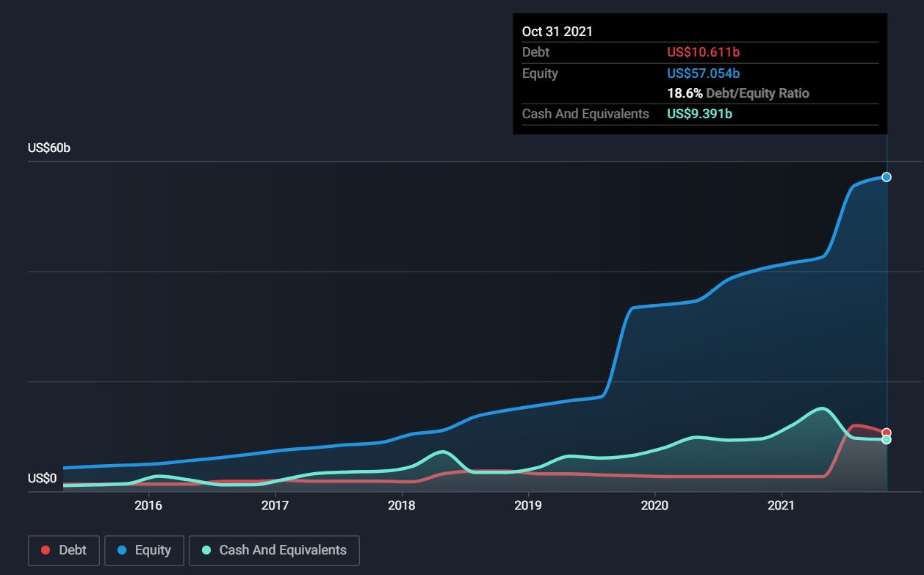Click the Debt label in tooltip
Image resolution: width=924 pixels, height=575 pixels.
click(535, 52)
